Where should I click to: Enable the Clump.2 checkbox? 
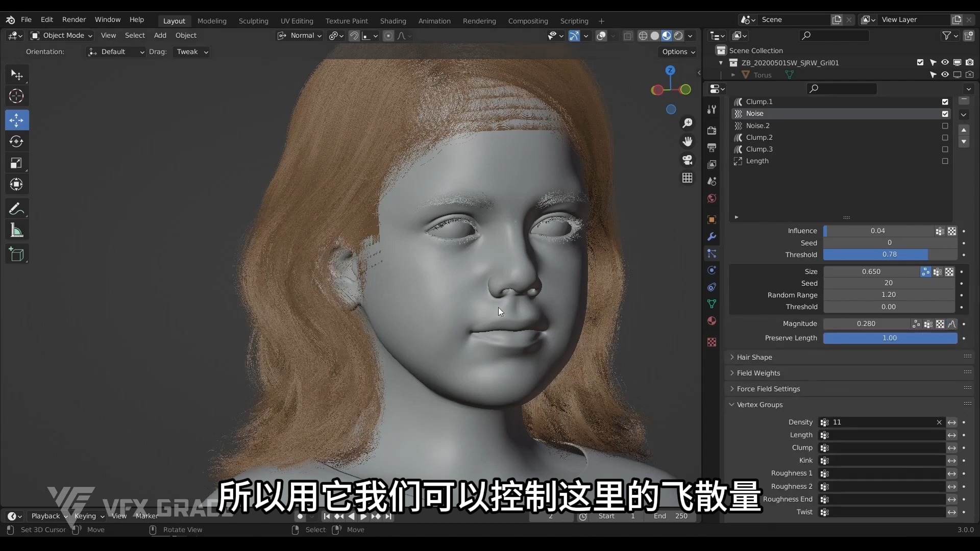point(945,137)
